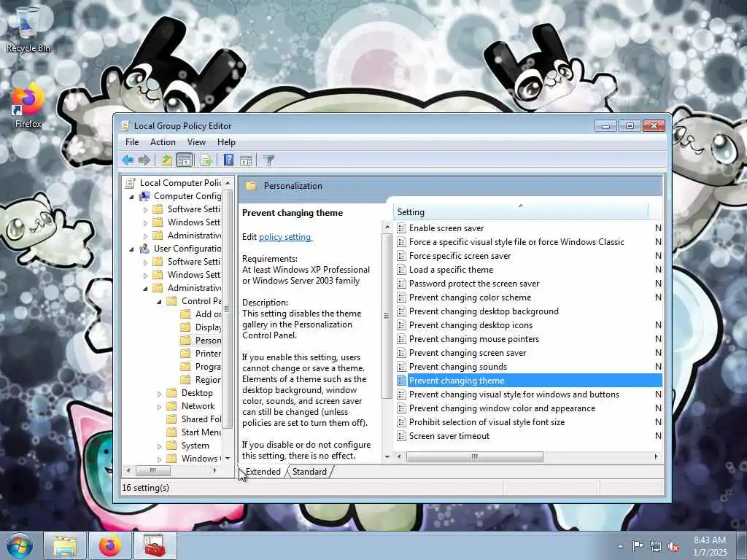This screenshot has width=747, height=560.
Task: Click the policy icon beside Enable screen saver
Action: (402, 228)
